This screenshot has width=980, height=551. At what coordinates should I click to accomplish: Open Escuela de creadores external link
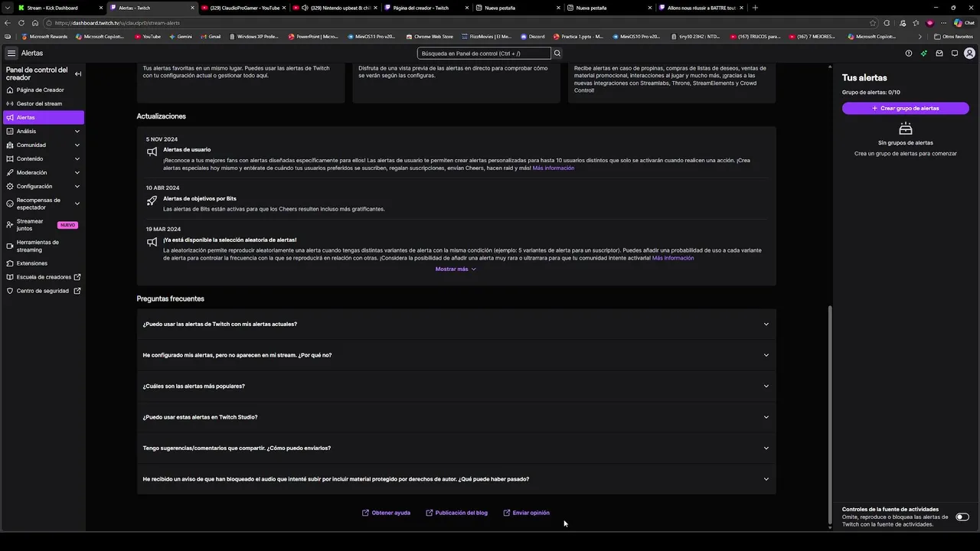click(x=44, y=277)
